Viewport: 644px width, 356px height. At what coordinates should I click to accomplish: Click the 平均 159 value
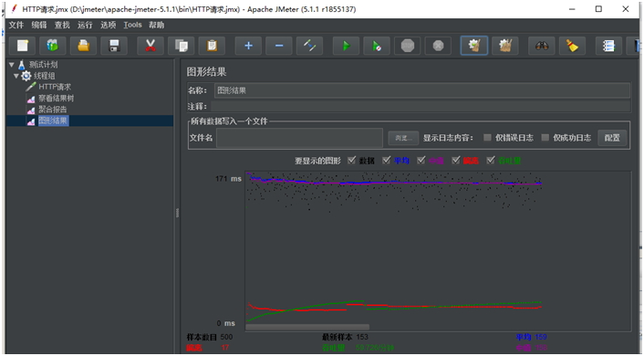541,337
